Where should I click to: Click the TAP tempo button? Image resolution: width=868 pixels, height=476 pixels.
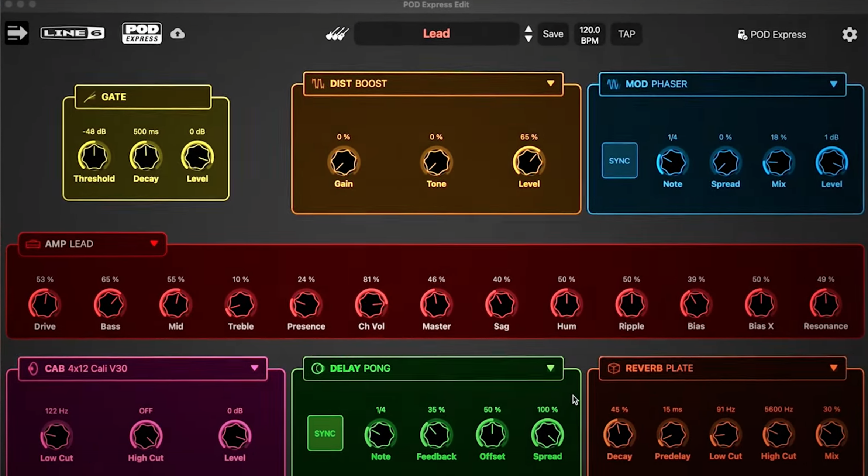(626, 34)
